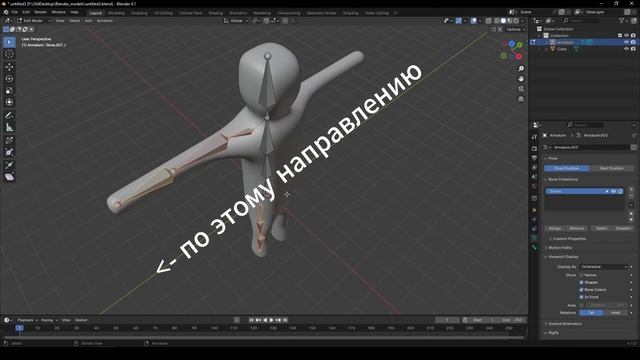Image resolution: width=640 pixels, height=360 pixels.
Task: Click Pose Position button
Action: (x=567, y=168)
